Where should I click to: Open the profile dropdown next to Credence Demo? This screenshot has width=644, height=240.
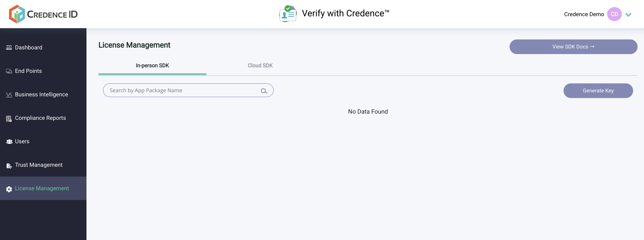628,15
